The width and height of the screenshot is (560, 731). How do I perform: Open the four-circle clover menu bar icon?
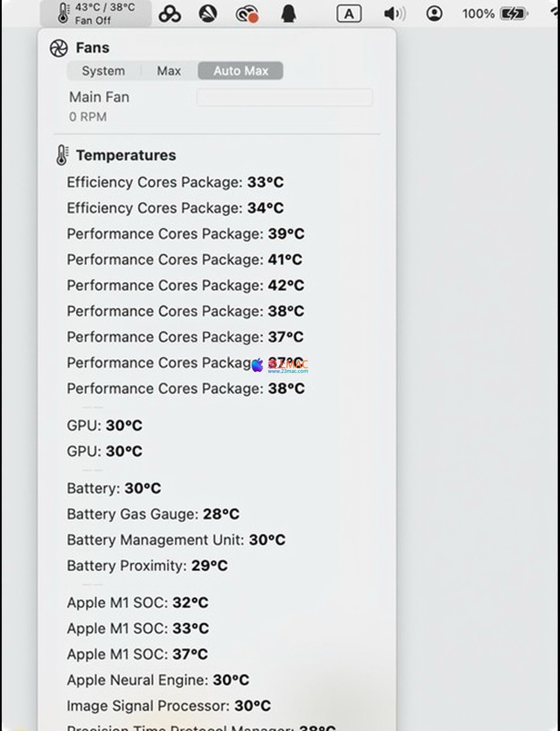coord(170,14)
